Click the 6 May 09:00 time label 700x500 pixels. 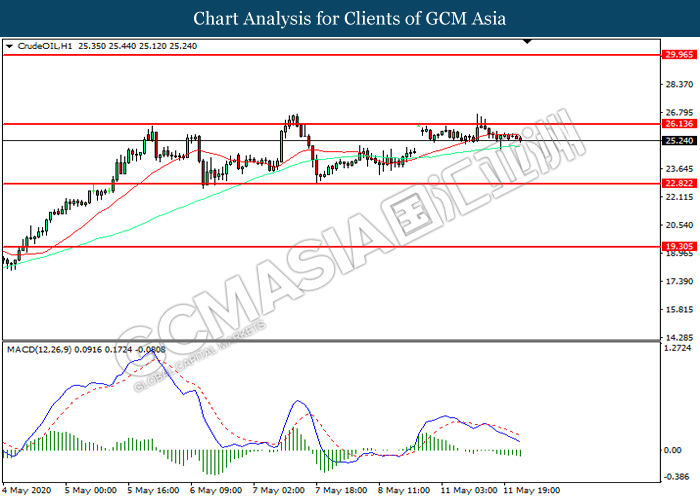(x=216, y=490)
